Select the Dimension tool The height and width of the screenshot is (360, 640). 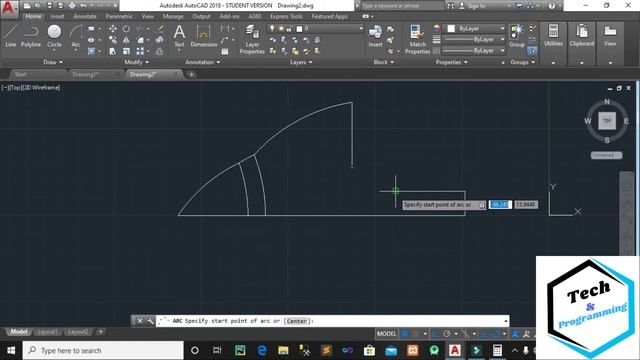(x=203, y=36)
